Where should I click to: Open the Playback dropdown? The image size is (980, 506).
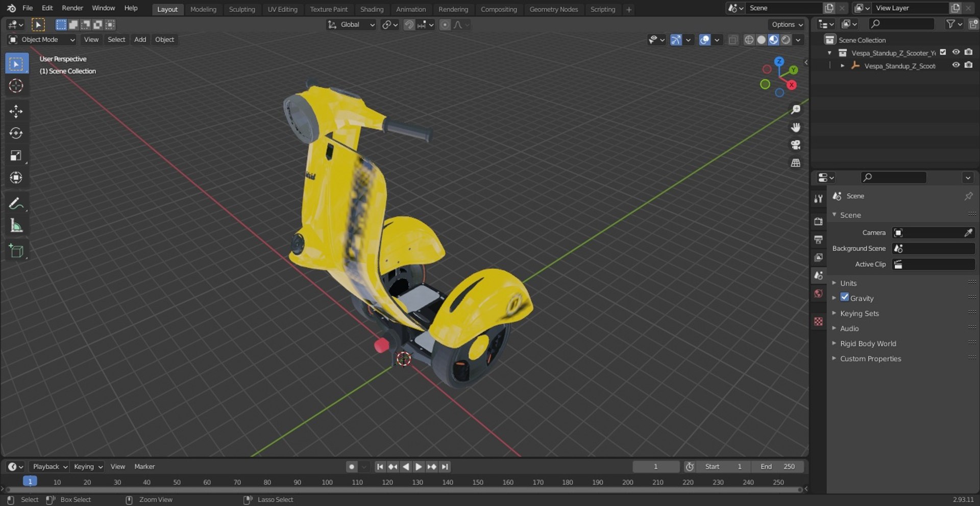50,467
